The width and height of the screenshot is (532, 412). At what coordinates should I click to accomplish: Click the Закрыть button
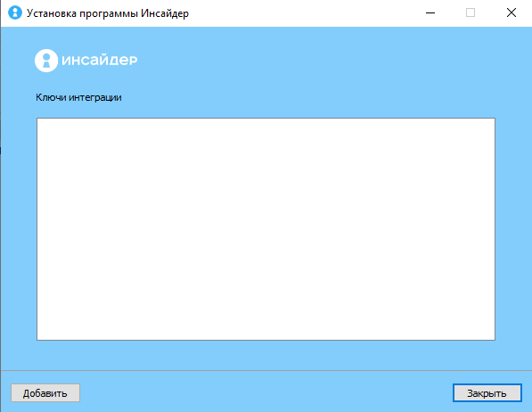click(x=487, y=393)
